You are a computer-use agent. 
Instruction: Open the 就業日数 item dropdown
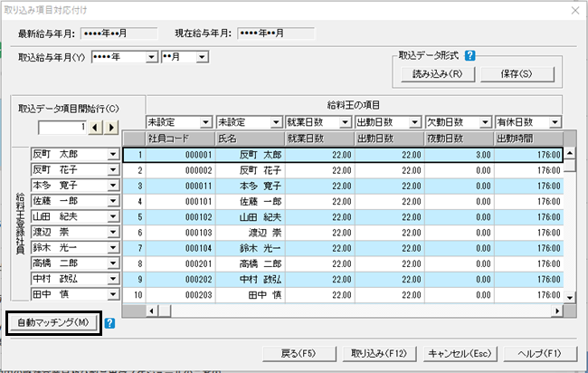[346, 122]
